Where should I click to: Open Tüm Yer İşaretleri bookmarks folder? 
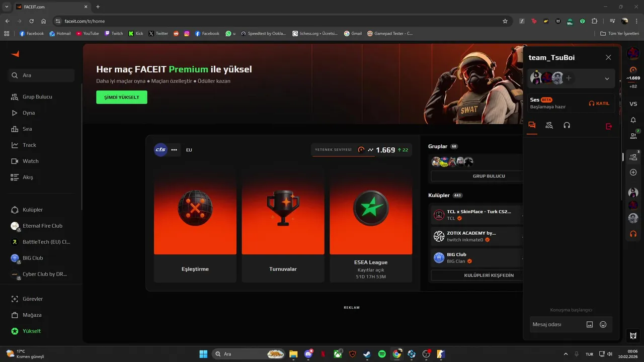pyautogui.click(x=619, y=34)
